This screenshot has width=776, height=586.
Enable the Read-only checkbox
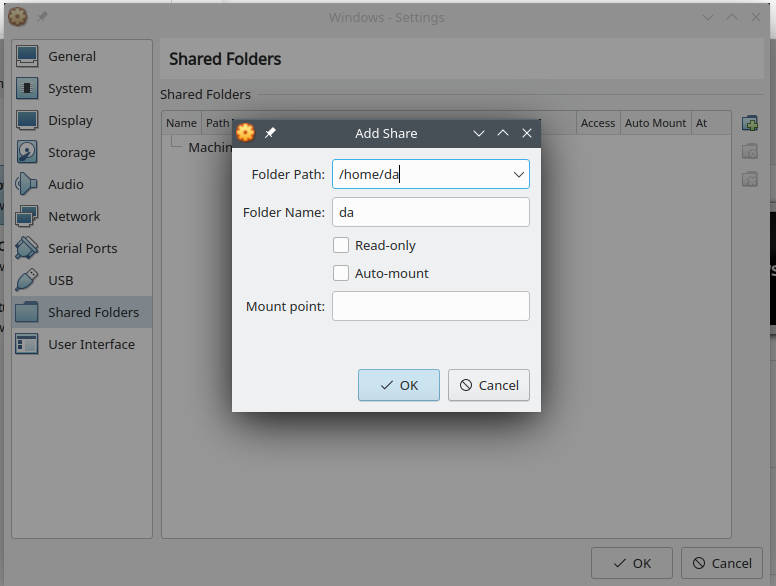pos(341,245)
